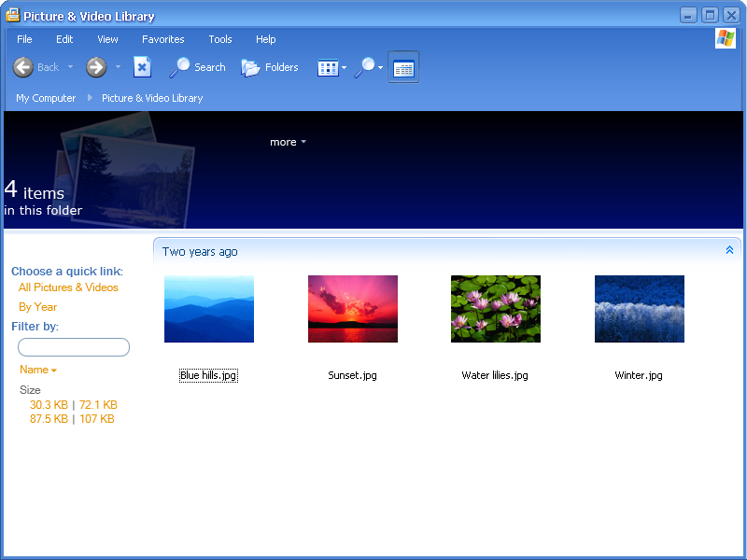This screenshot has height=560, width=747.
Task: Expand the 'more' dropdown in banner
Action: click(x=288, y=142)
